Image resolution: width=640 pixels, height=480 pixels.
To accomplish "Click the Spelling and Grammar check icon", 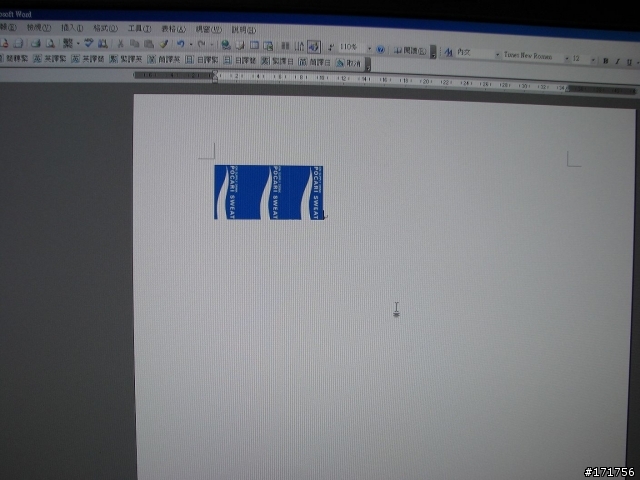I will click(89, 43).
